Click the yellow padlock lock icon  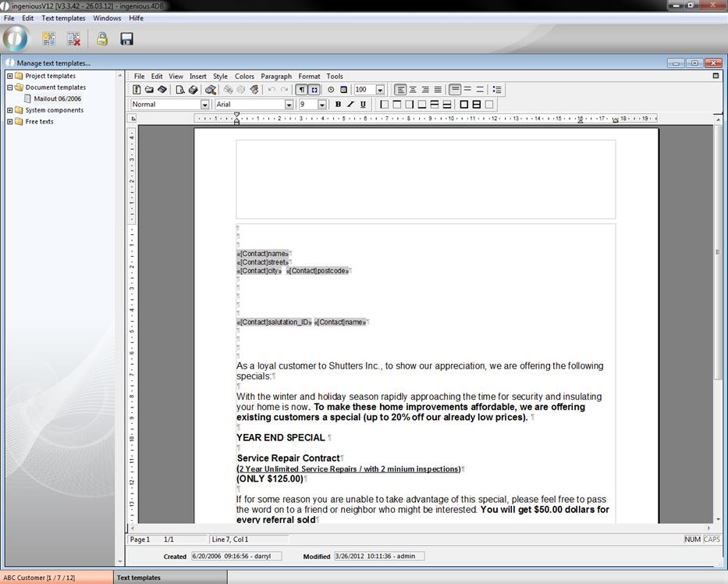click(x=101, y=38)
